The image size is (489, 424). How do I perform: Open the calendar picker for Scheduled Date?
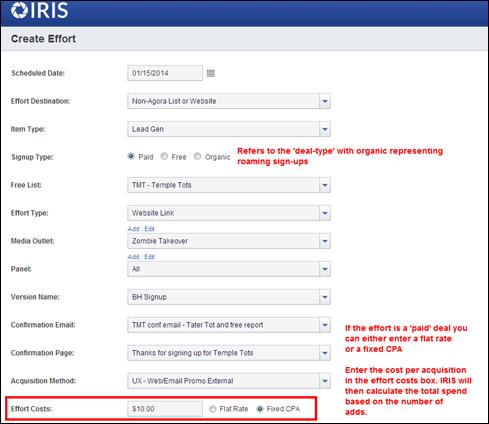(x=211, y=73)
